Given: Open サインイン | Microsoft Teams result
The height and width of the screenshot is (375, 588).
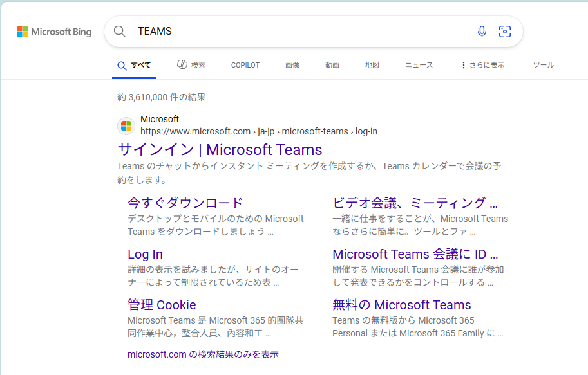Looking at the screenshot, I should [220, 150].
